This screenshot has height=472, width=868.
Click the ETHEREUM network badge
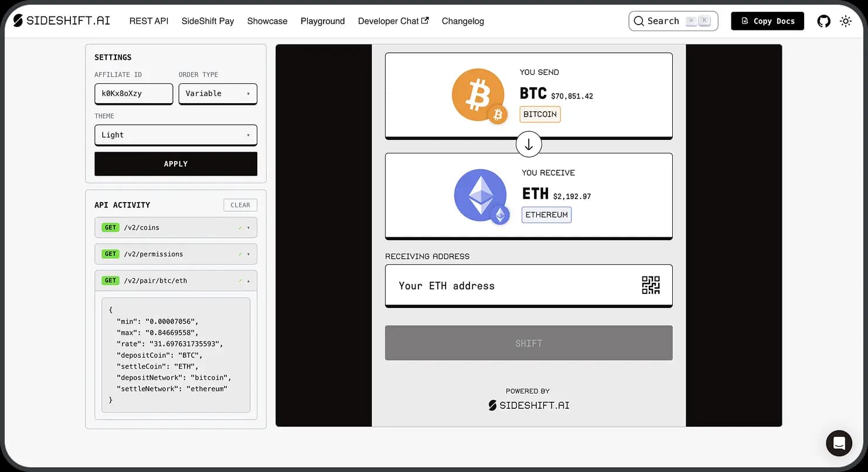pos(547,215)
